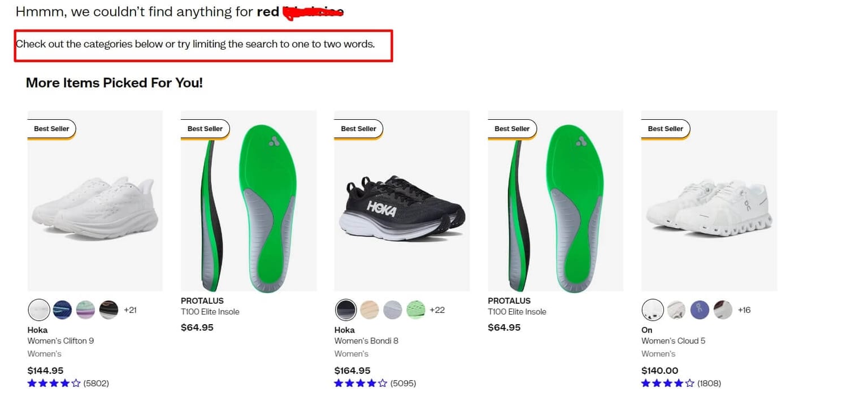Select the navy blue Clifton 9 color swatch
The width and height of the screenshot is (868, 410).
pyautogui.click(x=62, y=309)
